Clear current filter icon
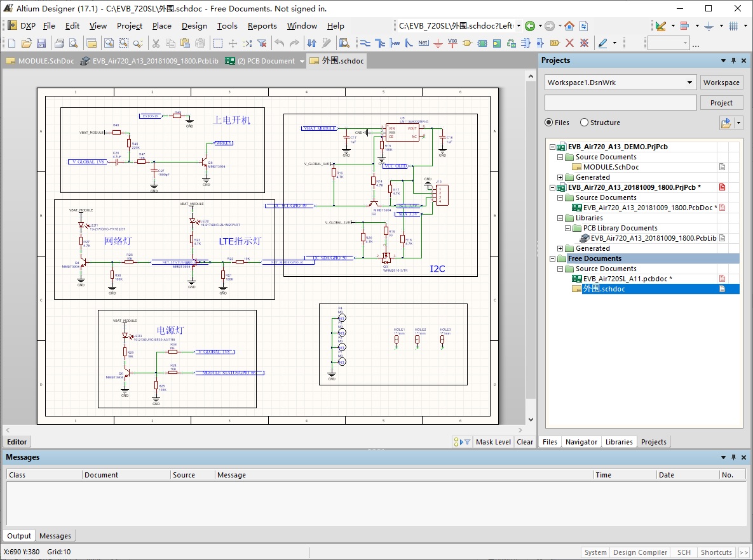Image resolution: width=753 pixels, height=560 pixels. [262, 43]
